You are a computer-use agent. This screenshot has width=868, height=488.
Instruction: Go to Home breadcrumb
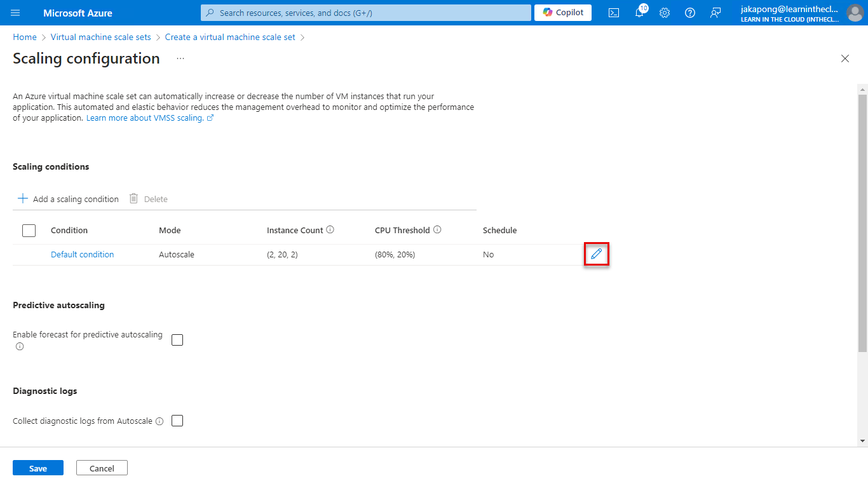point(25,37)
